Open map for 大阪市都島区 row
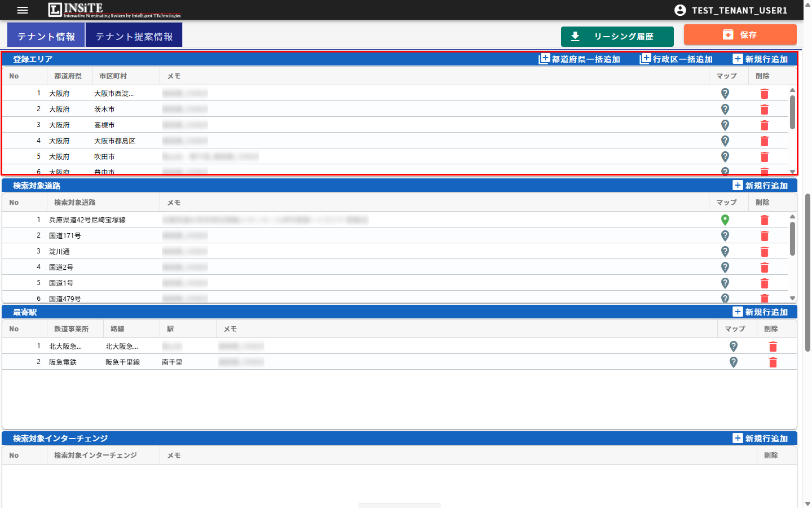This screenshot has height=508, width=812. (725, 141)
